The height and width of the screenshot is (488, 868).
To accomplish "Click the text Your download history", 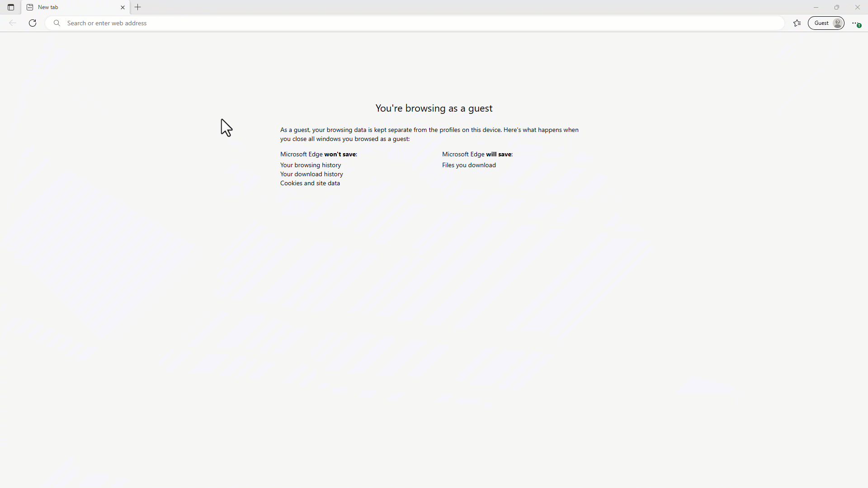I will click(311, 174).
